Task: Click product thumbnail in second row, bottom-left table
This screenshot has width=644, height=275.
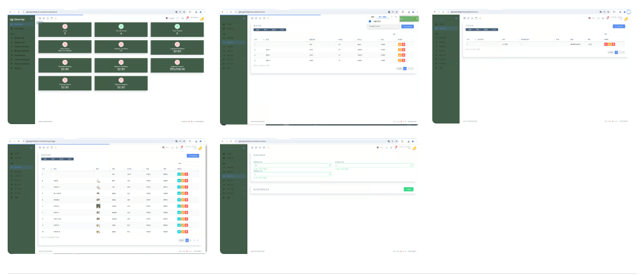Action: coord(98,181)
